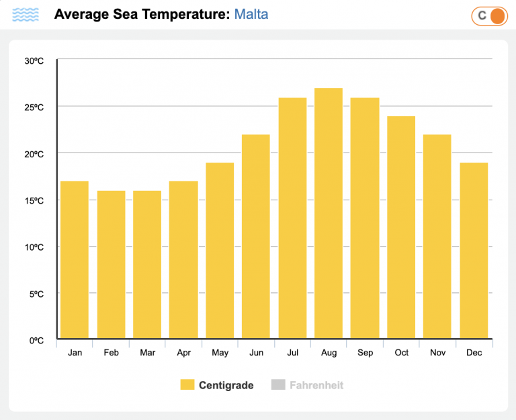Click the yellow Centigrade legend swatch
516x420 pixels.
tap(187, 385)
